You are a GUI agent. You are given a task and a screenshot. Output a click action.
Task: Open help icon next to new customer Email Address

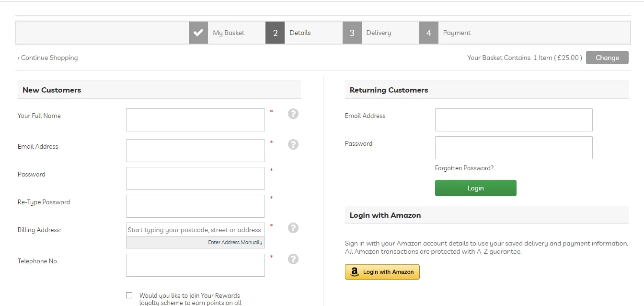point(293,144)
